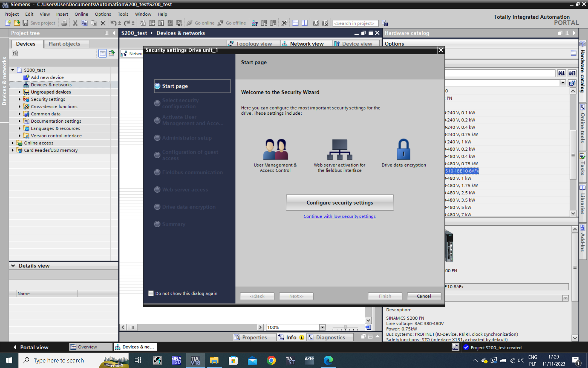Click the Drive data encryption padlock icon

click(x=403, y=149)
